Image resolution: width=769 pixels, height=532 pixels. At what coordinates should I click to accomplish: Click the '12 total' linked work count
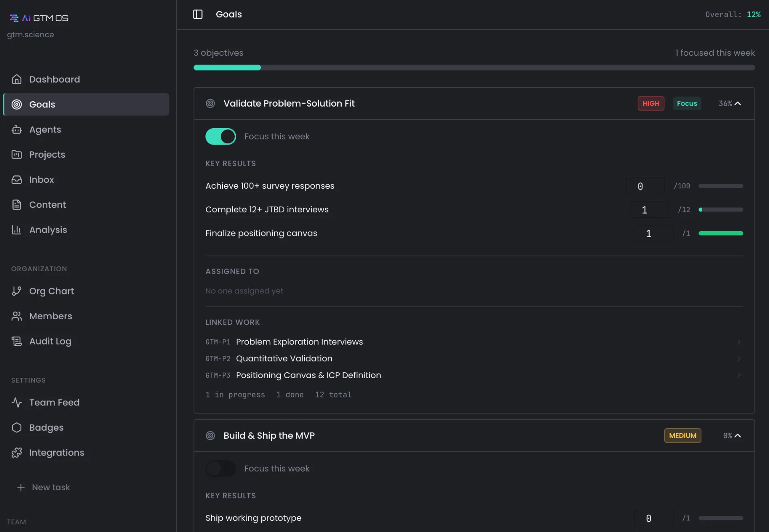click(x=333, y=395)
